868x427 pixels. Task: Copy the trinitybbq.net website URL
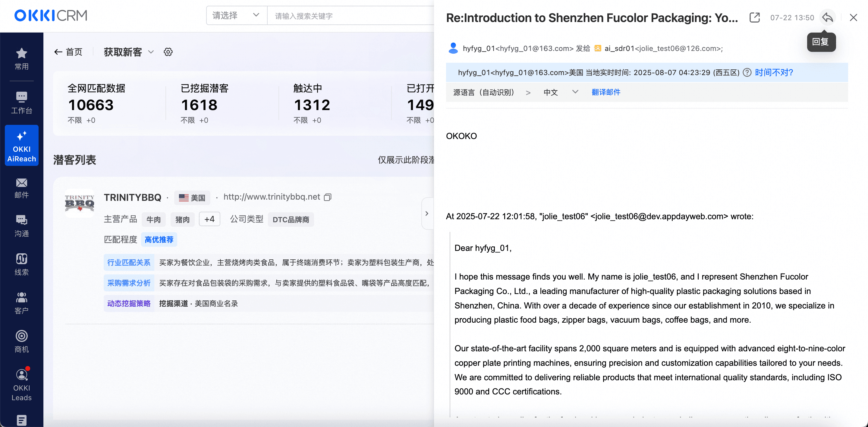328,197
